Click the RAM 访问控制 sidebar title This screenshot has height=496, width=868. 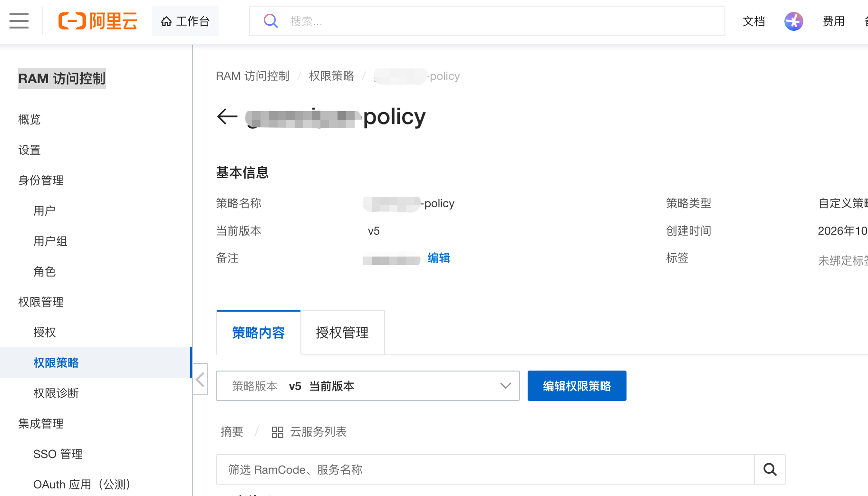(62, 78)
